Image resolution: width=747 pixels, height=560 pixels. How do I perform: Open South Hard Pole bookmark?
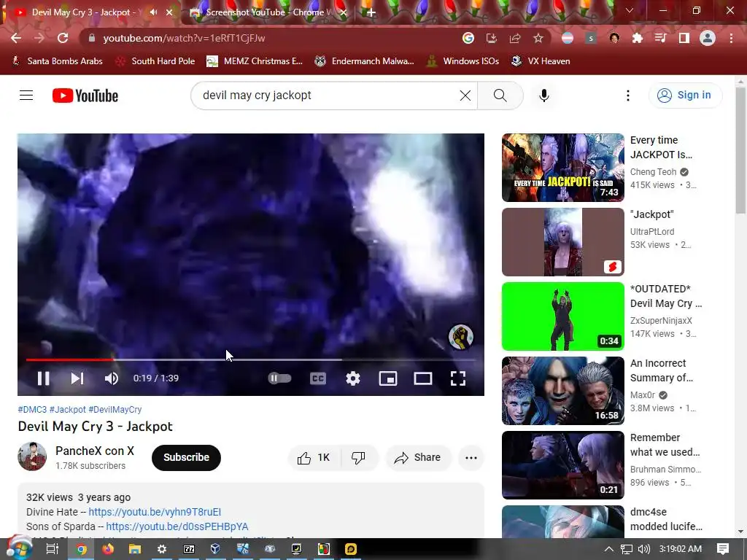(x=155, y=61)
